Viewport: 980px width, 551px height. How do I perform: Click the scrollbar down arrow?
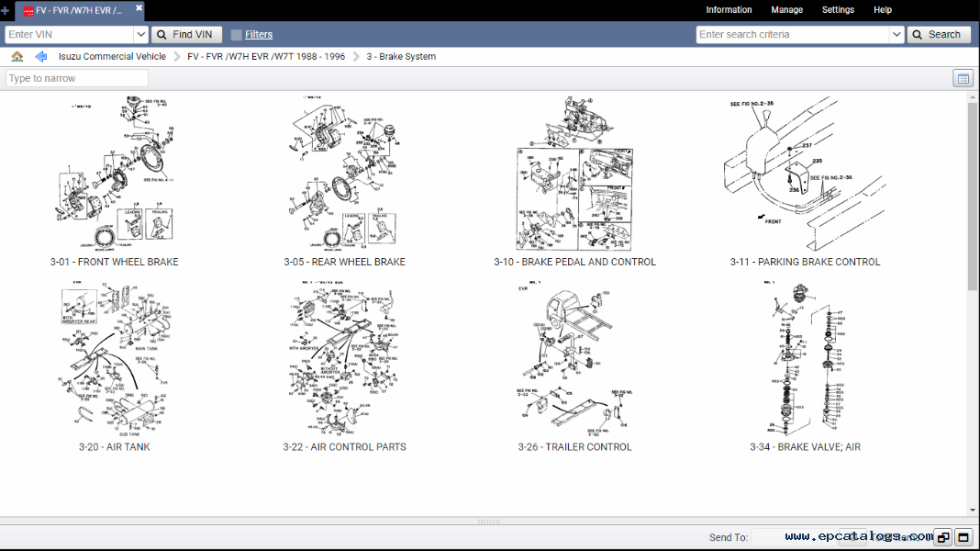(972, 511)
